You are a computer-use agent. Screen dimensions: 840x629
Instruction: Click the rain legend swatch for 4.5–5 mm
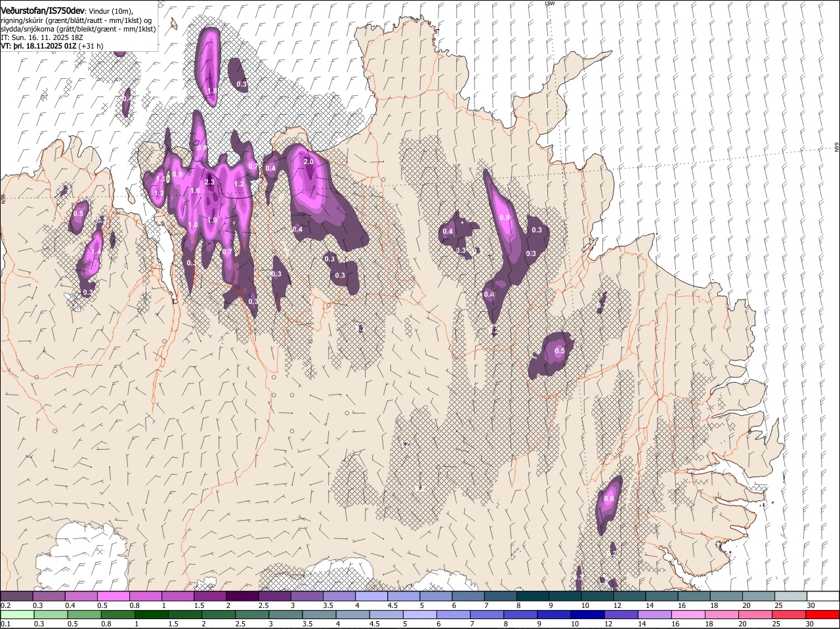tap(387, 615)
